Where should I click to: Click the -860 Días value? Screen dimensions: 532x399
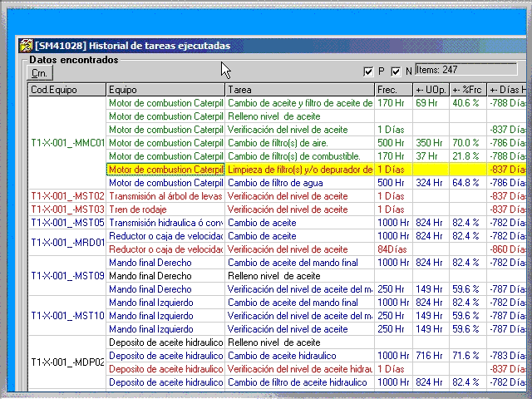(507, 249)
